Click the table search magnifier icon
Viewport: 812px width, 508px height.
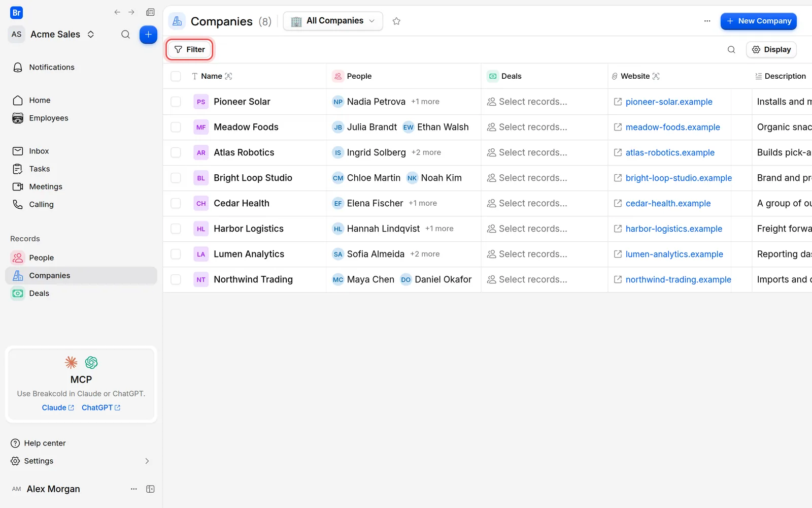[x=731, y=49]
